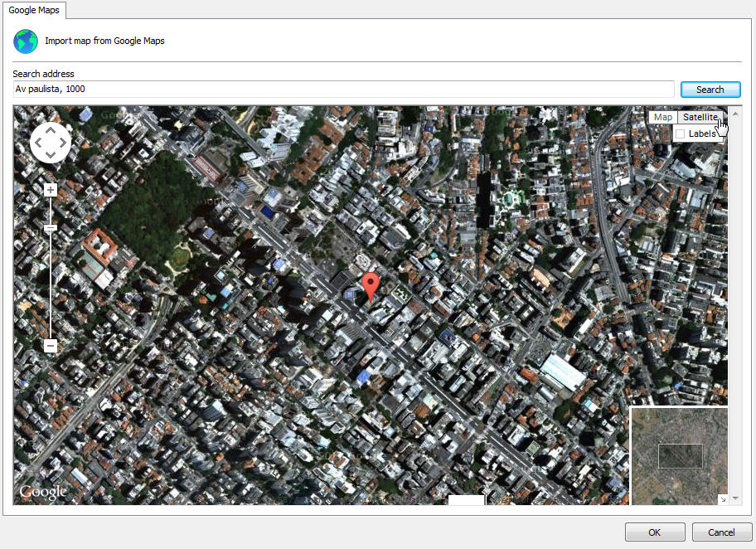Image resolution: width=756 pixels, height=549 pixels.
Task: Switch to the Map view
Action: [x=663, y=117]
